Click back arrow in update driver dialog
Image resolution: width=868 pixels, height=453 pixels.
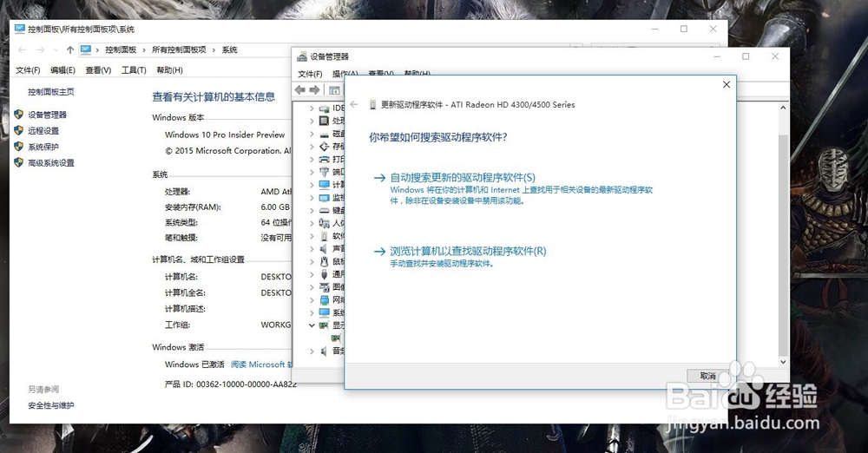coord(354,104)
